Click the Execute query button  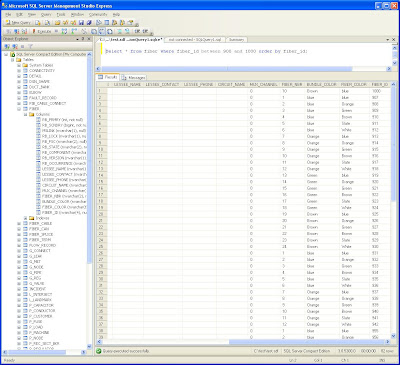pyautogui.click(x=42, y=31)
